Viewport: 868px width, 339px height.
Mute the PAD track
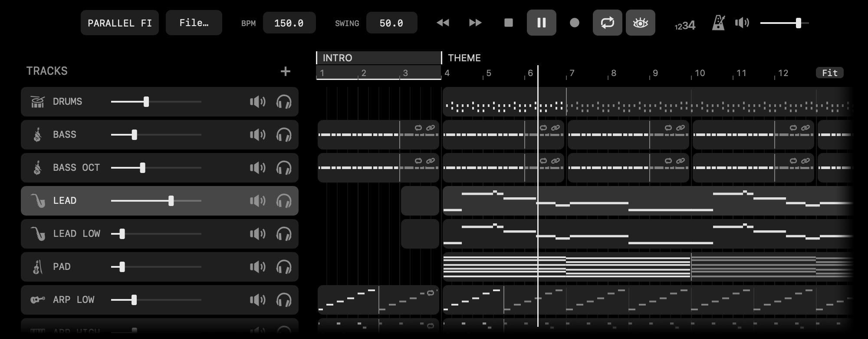click(258, 267)
